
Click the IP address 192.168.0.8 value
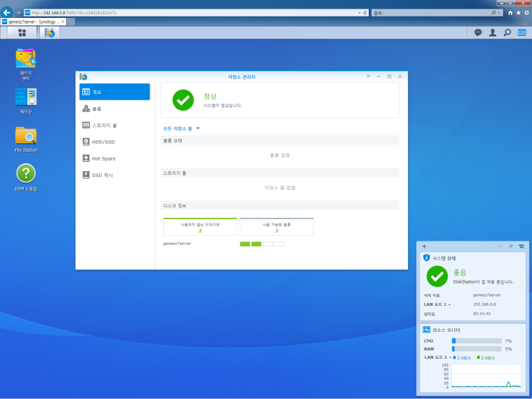tap(484, 304)
